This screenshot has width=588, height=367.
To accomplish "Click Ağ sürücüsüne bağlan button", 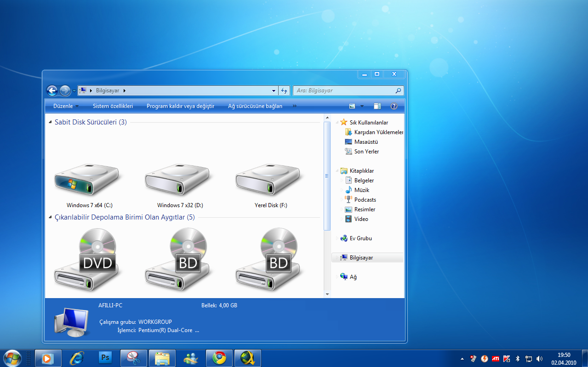I will (x=255, y=106).
